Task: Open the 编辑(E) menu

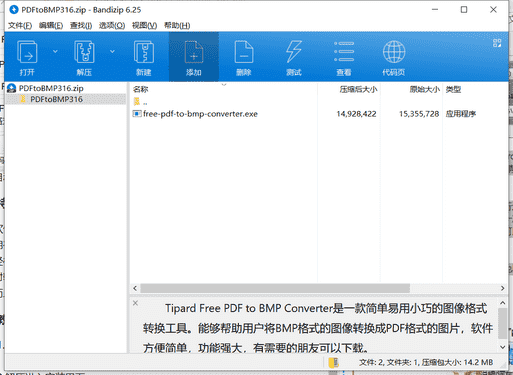Action: pos(51,25)
